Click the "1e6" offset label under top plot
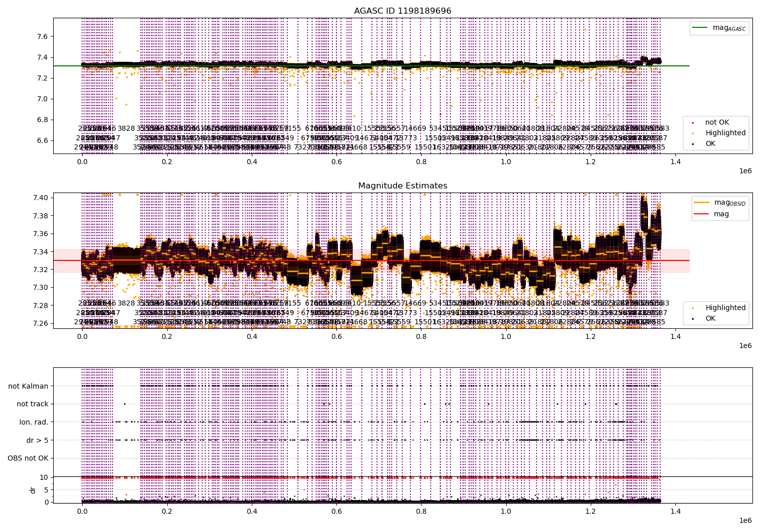 coord(745,171)
